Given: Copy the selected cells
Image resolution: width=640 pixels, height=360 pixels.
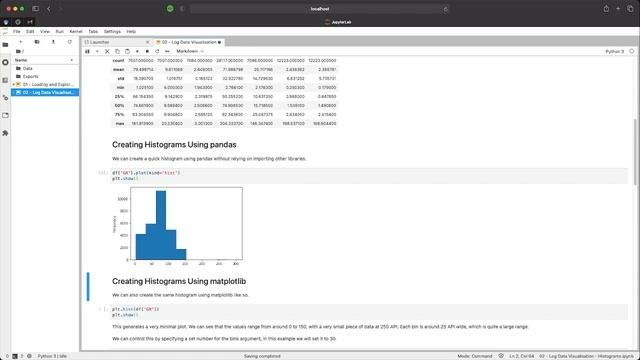Looking at the screenshot, I should click(118, 51).
